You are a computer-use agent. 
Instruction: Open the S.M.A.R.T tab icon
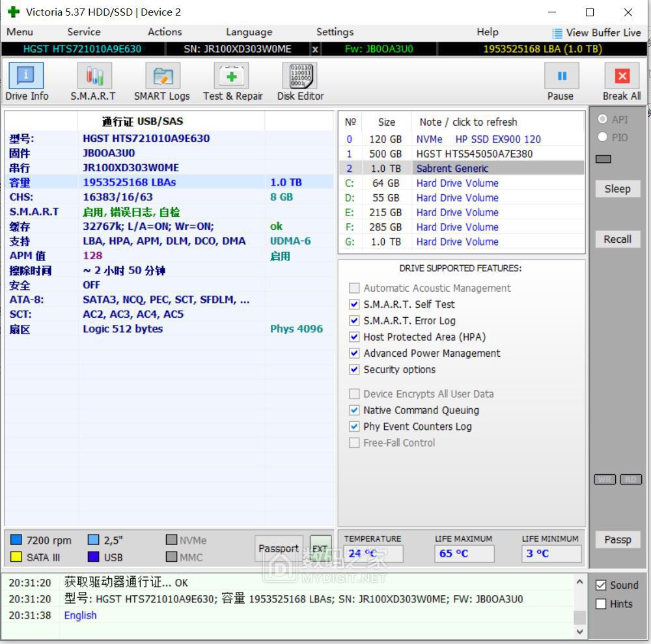point(94,76)
